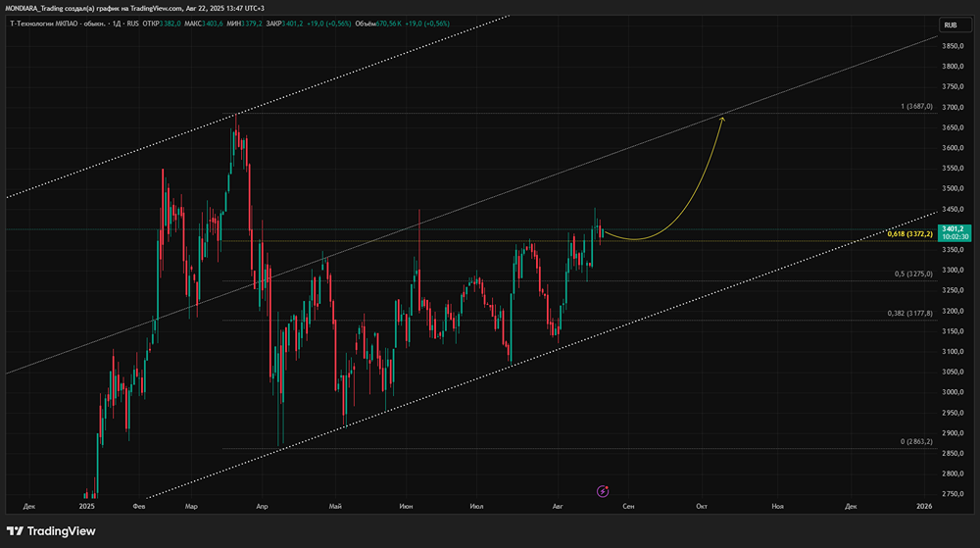Image resolution: width=980 pixels, height=548 pixels.
Task: Click the 2800,0 price axis label
Action: click(953, 473)
